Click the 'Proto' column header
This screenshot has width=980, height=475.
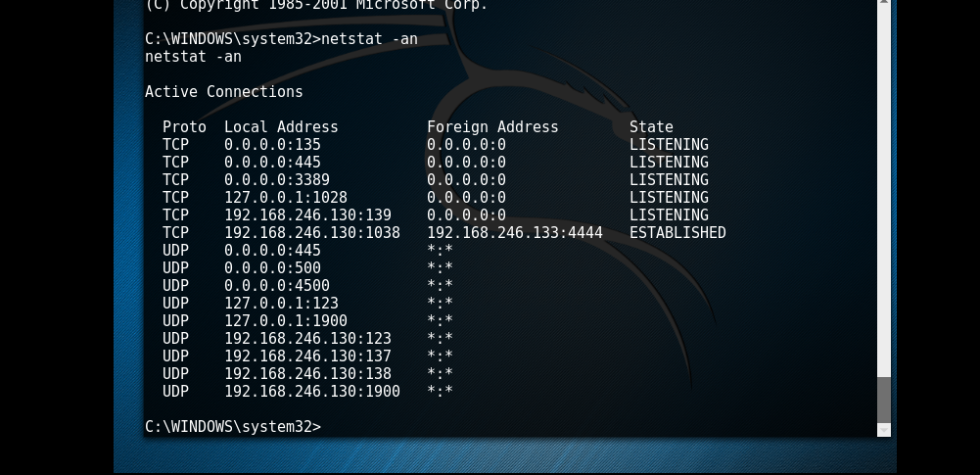(184, 127)
